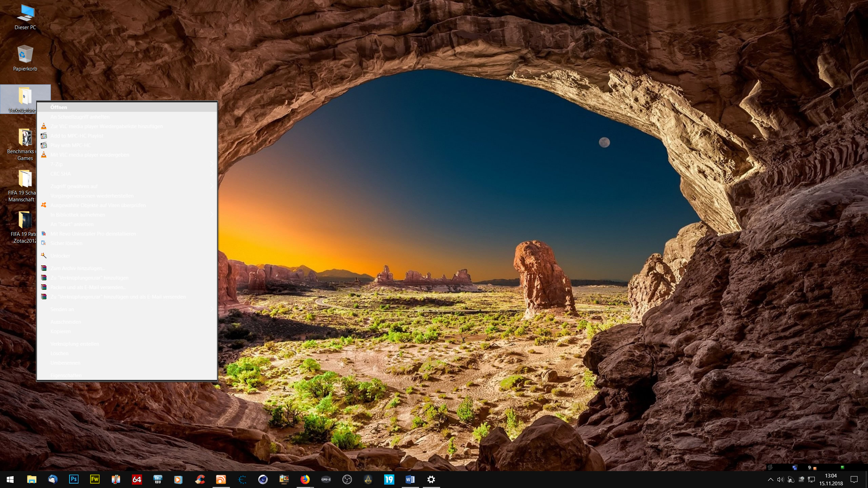Select Öffnen in the context menu
Screen dimensions: 868x488
(59, 107)
